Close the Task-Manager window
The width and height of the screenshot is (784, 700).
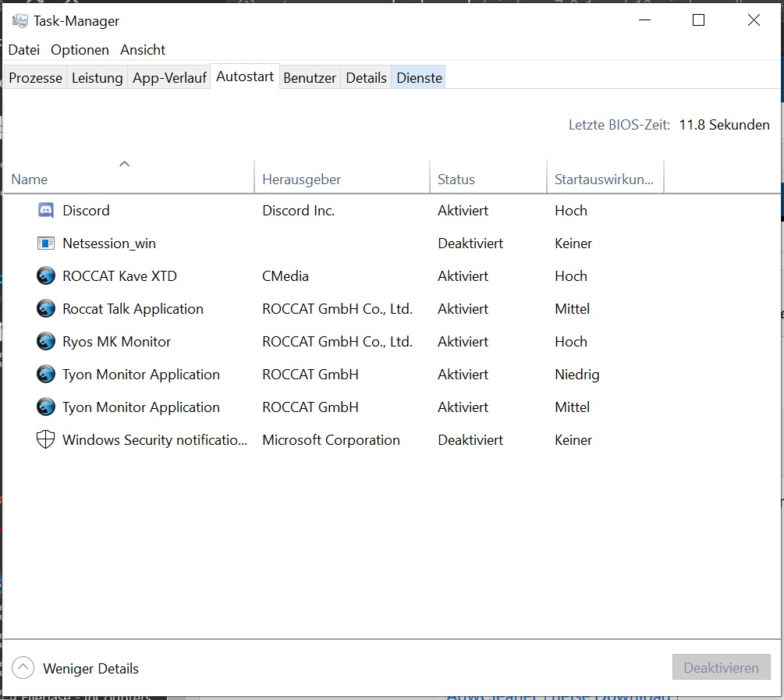tap(754, 20)
